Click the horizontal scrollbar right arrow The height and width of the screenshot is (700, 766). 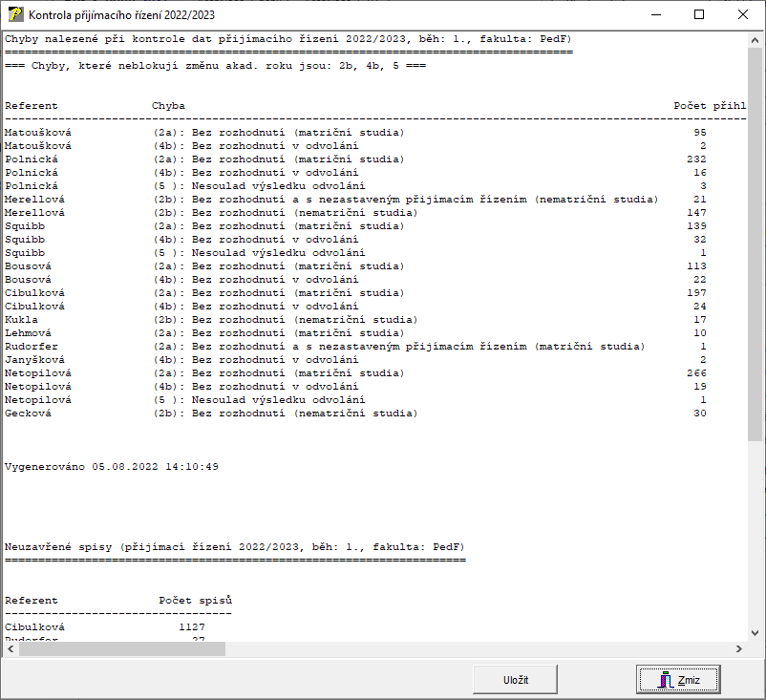[738, 648]
